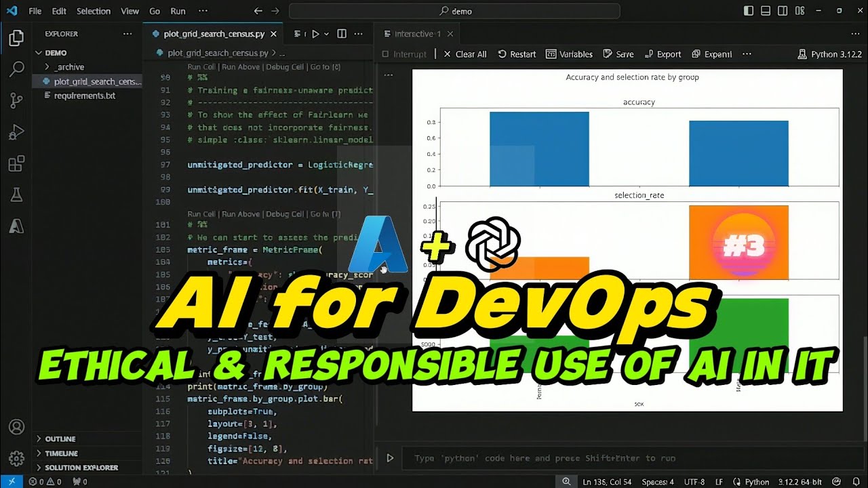Toggle Panel layout button
Screen dimensions: 868x488
pyautogui.click(x=766, y=11)
